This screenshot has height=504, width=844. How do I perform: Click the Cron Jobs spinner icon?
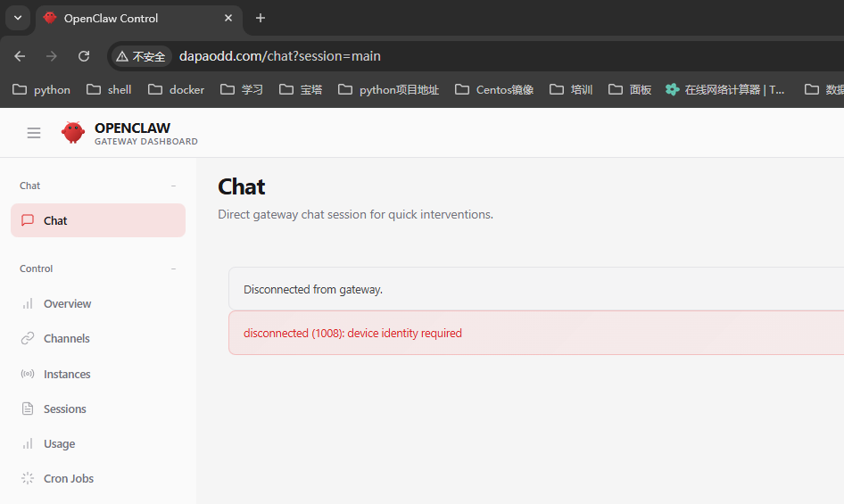click(28, 479)
